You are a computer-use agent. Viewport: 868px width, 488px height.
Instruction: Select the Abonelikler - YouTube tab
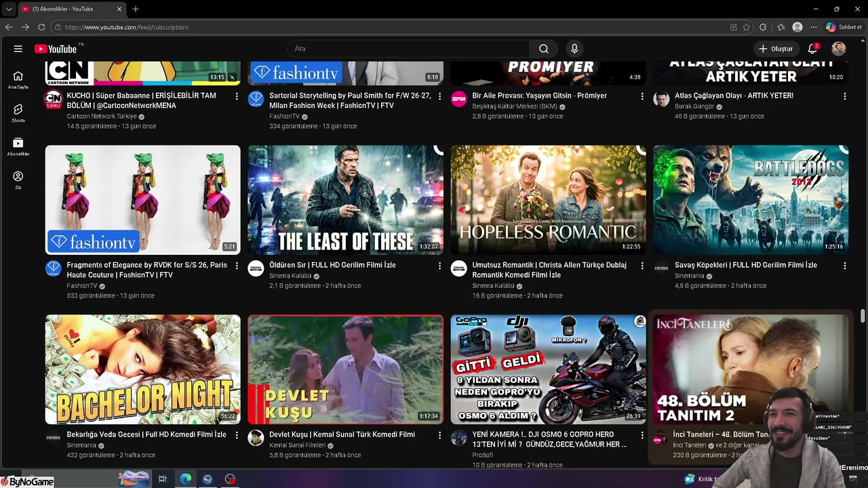71,9
